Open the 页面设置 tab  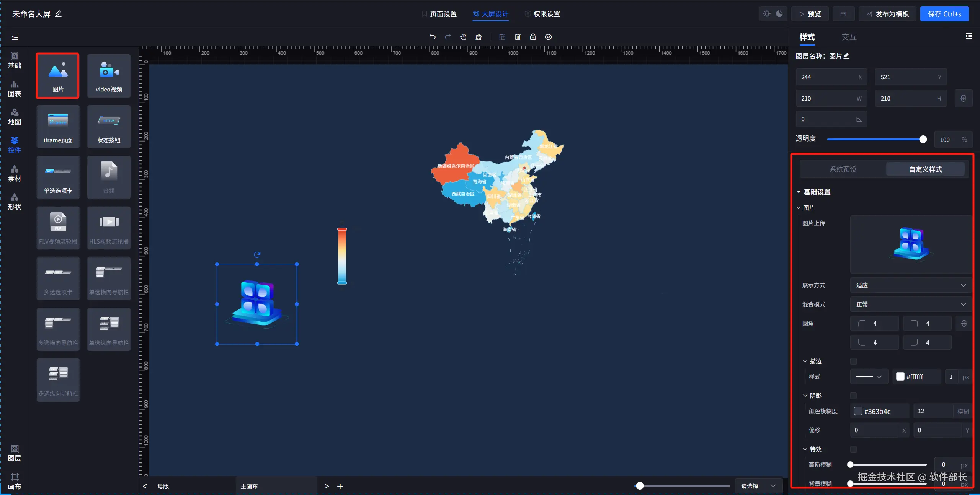point(439,14)
